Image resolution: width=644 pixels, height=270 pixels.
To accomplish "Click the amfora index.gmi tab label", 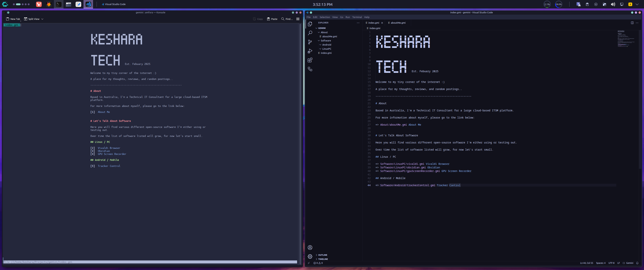I will pyautogui.click(x=12, y=25).
